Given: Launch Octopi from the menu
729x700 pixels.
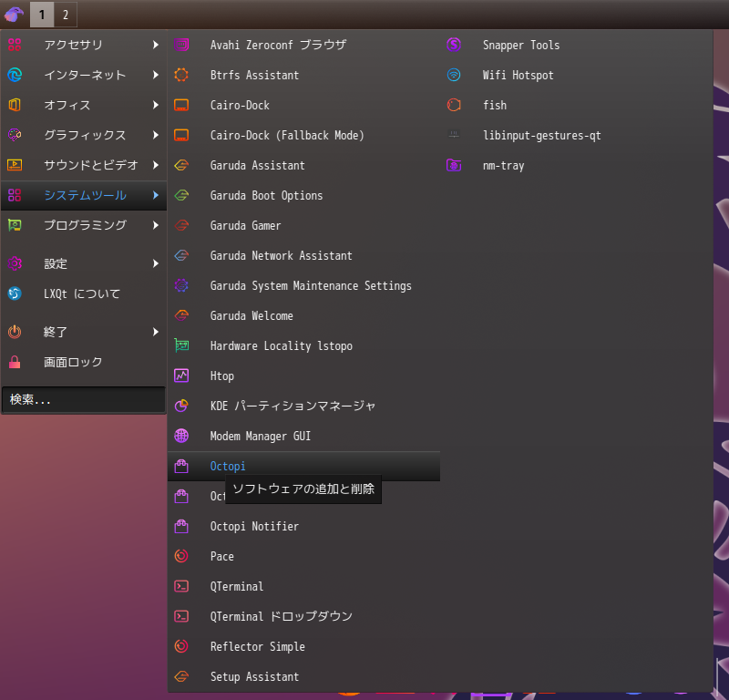Looking at the screenshot, I should 304,466.
